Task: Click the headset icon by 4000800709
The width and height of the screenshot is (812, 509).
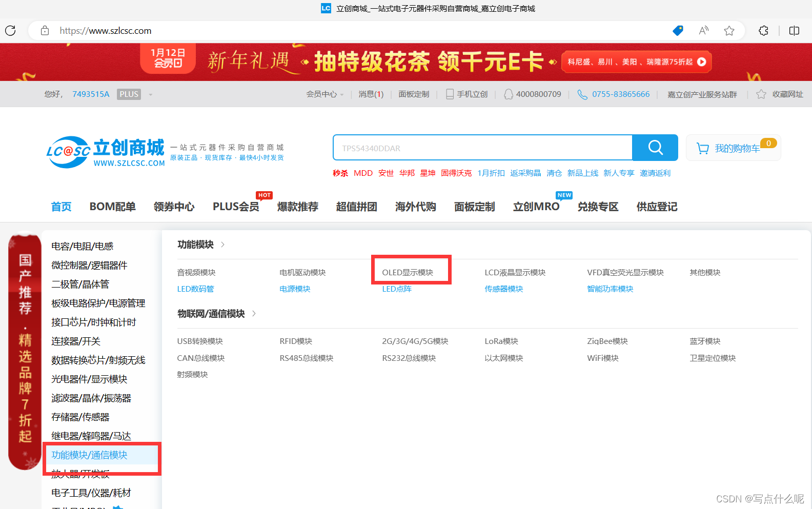Action: (x=508, y=94)
